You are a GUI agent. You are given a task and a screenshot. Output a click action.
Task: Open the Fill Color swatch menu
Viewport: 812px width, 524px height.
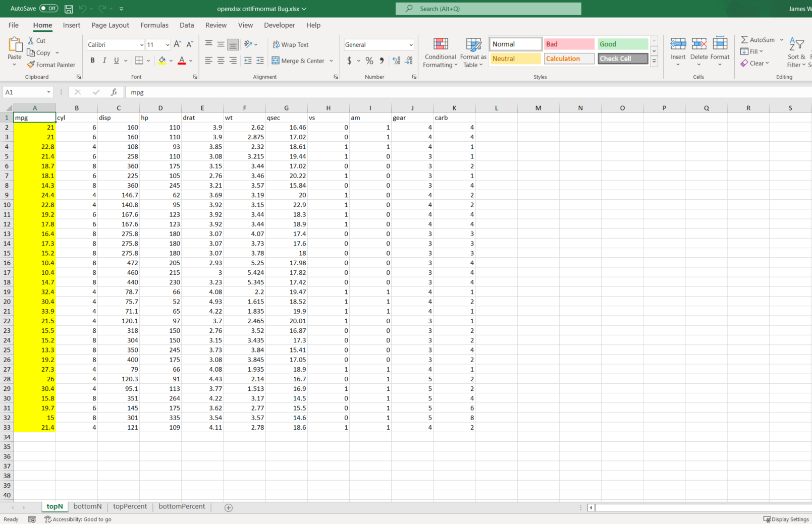pyautogui.click(x=170, y=61)
